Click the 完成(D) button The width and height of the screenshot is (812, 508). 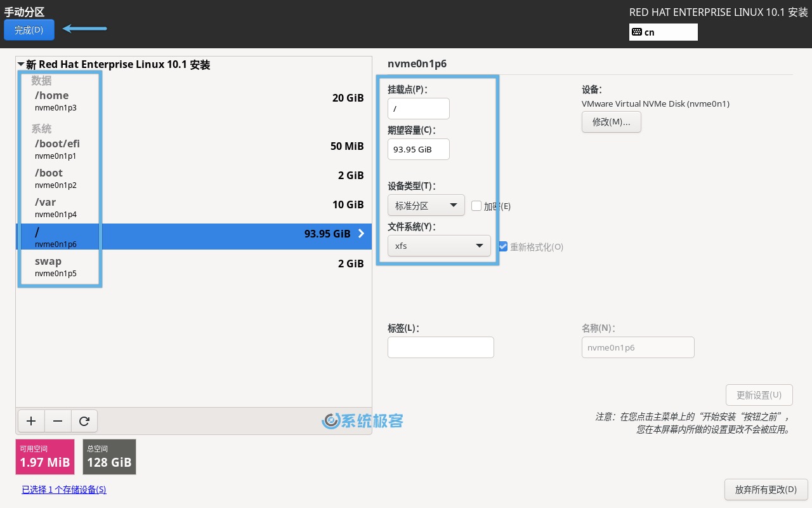[x=29, y=30]
